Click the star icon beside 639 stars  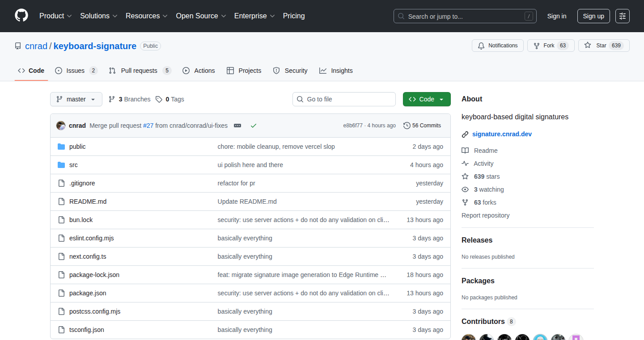(x=465, y=176)
